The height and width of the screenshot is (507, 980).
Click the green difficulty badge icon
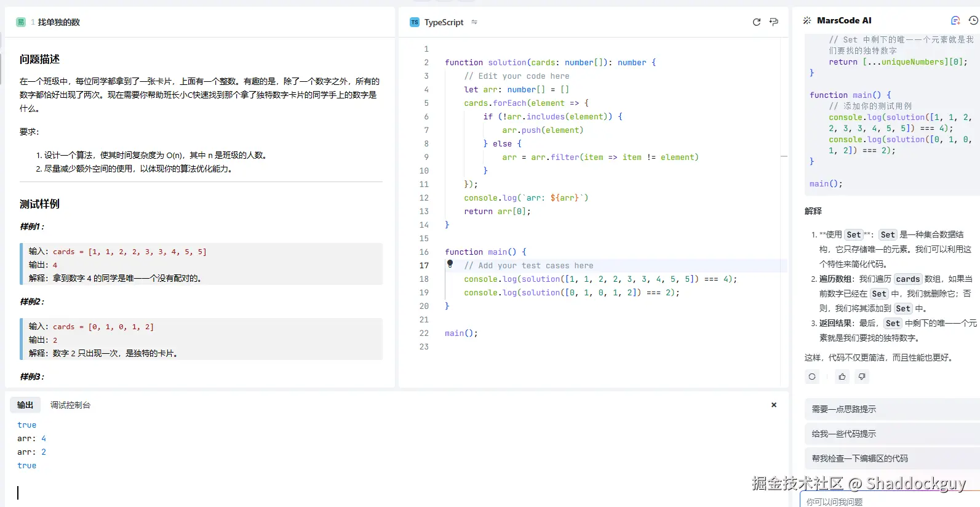(x=21, y=22)
